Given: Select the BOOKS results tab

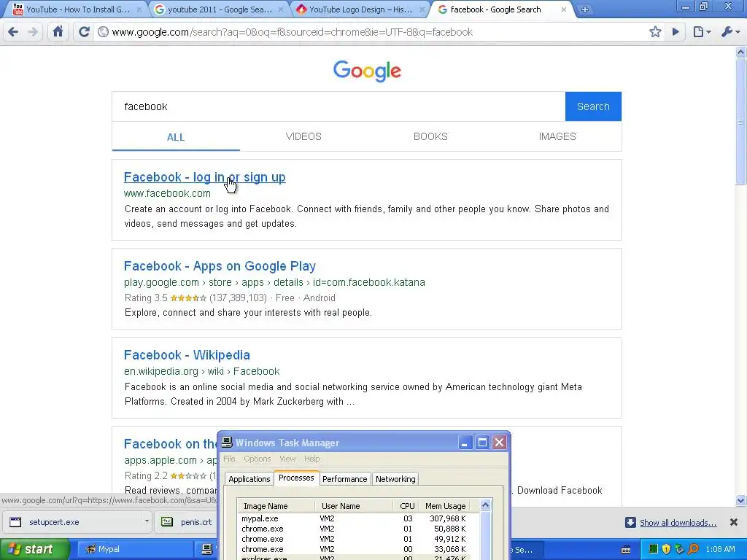Looking at the screenshot, I should tap(430, 136).
